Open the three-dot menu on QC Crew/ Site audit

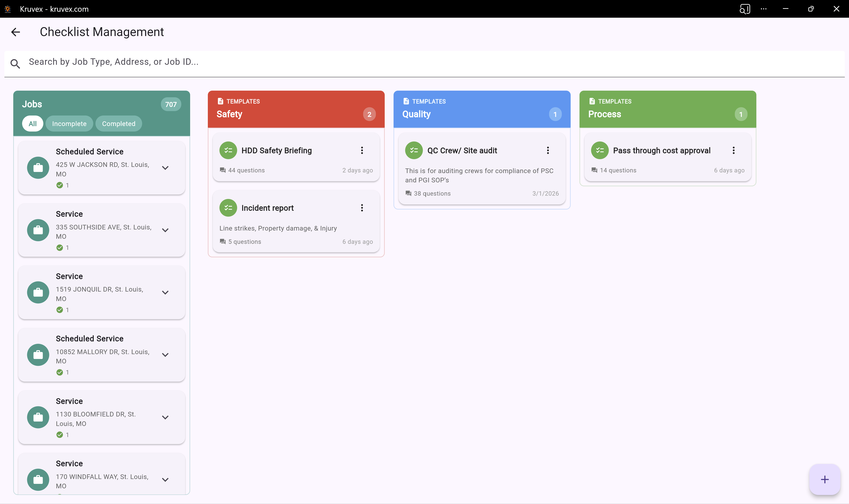[x=548, y=150]
